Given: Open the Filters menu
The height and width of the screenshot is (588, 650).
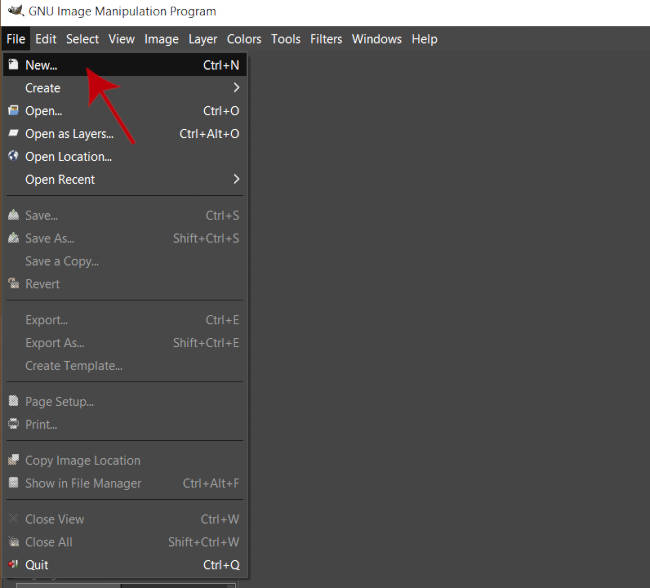Looking at the screenshot, I should click(326, 39).
